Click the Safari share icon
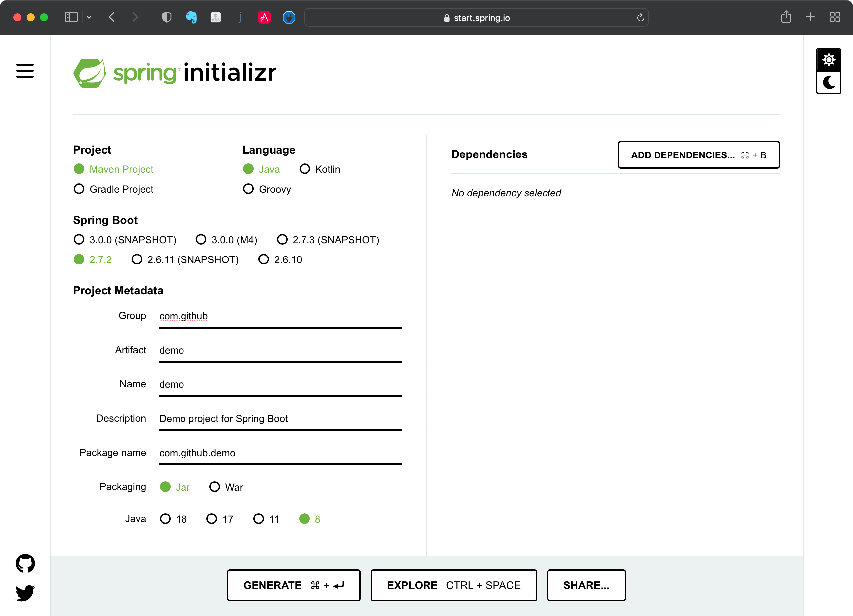The image size is (853, 616). coord(786,17)
